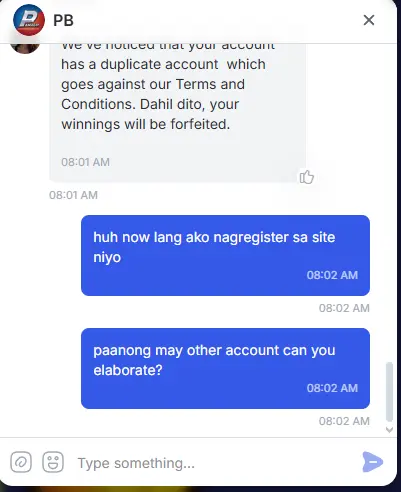Send the message with the arrow icon

373,462
